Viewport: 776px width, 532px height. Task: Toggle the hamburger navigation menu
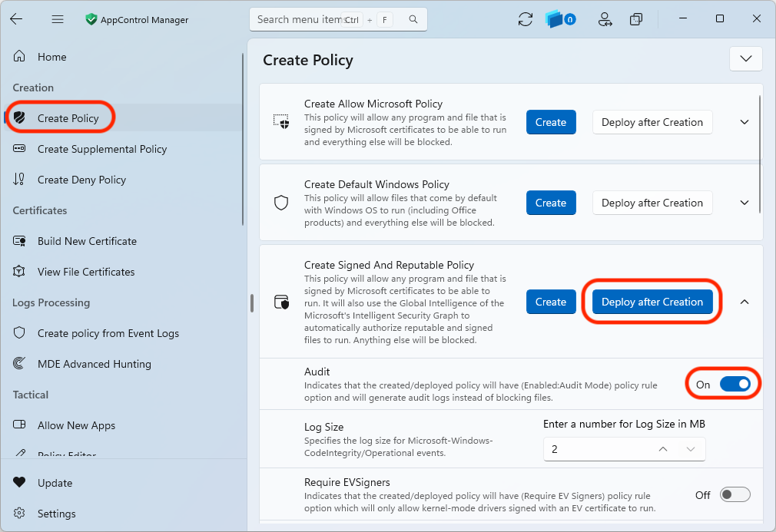58,19
